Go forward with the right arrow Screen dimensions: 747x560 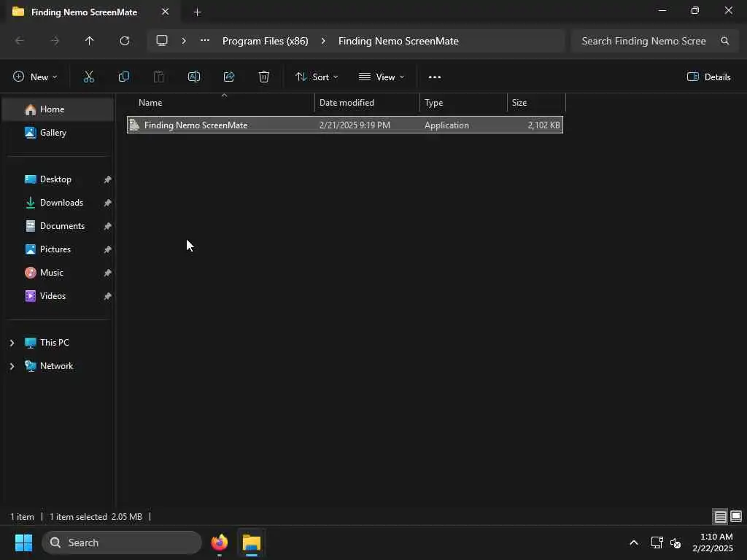[x=55, y=41]
